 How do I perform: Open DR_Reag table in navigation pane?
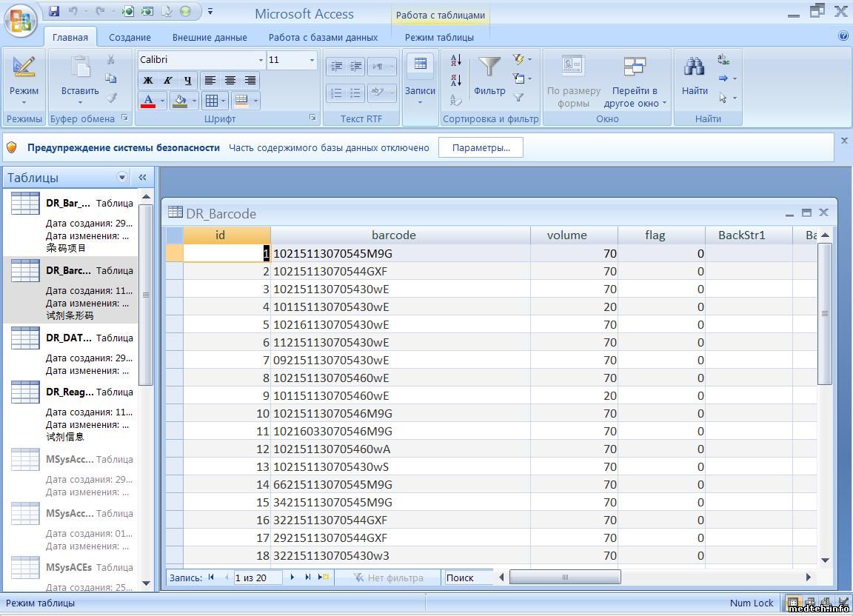point(70,392)
